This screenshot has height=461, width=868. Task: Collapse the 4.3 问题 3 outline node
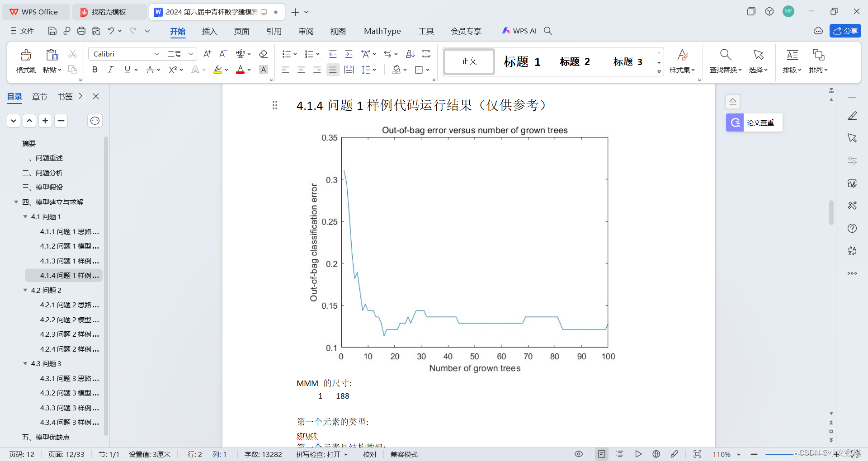coord(25,364)
